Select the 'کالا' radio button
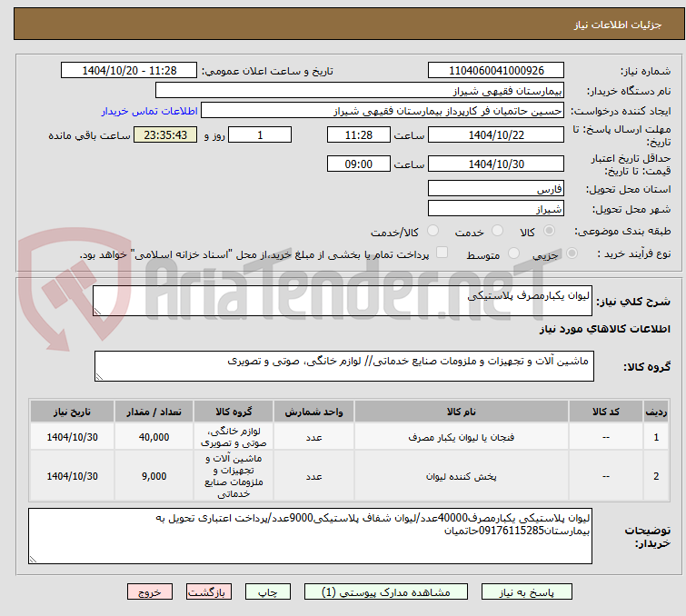This screenshot has height=616, width=686. click(549, 231)
